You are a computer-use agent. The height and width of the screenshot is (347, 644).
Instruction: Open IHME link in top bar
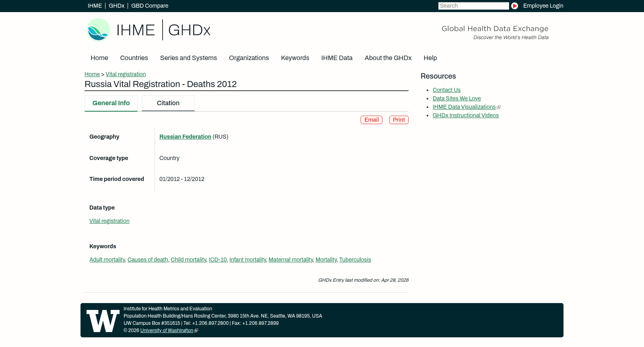[95, 6]
